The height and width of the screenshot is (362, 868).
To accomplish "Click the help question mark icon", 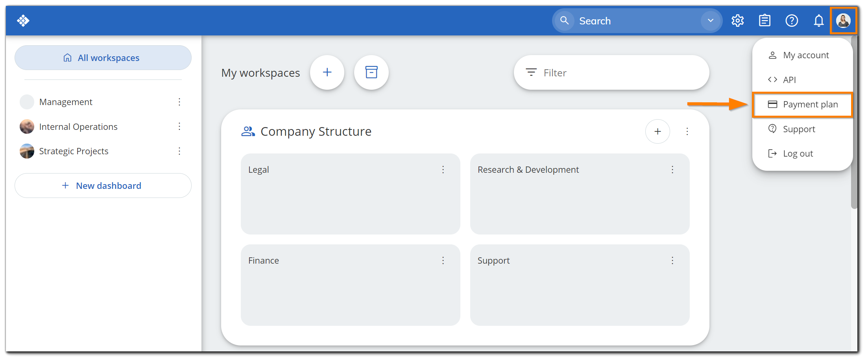I will 792,20.
